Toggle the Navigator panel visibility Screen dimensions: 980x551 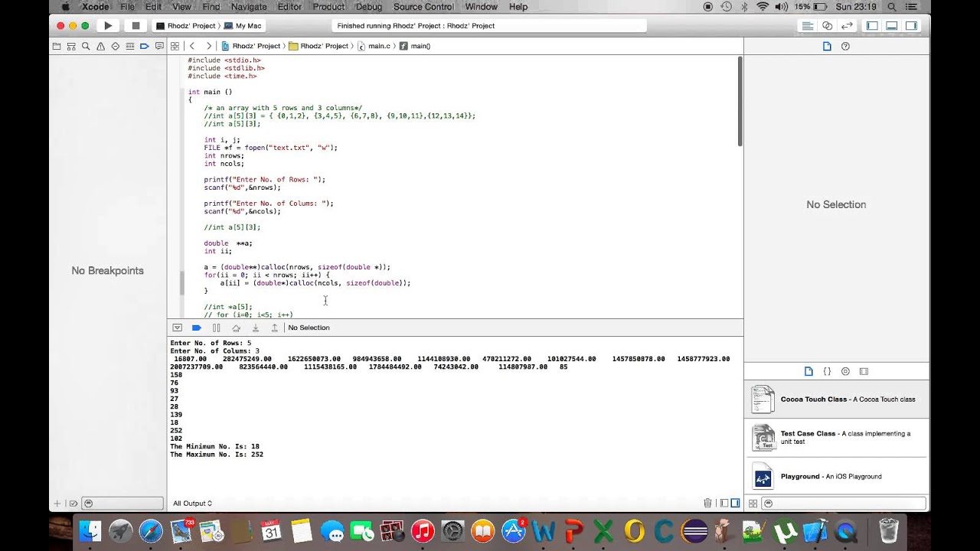click(x=872, y=25)
